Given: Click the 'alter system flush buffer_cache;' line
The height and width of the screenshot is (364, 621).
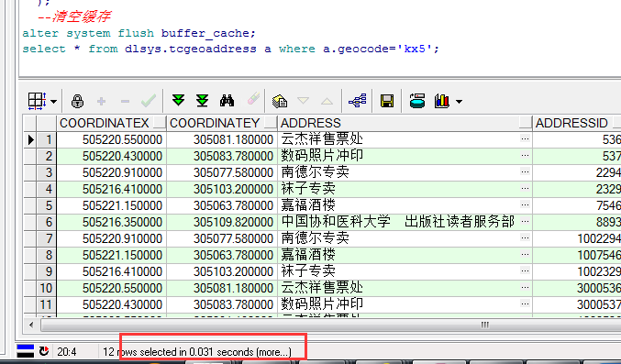Looking at the screenshot, I should pyautogui.click(x=139, y=33).
